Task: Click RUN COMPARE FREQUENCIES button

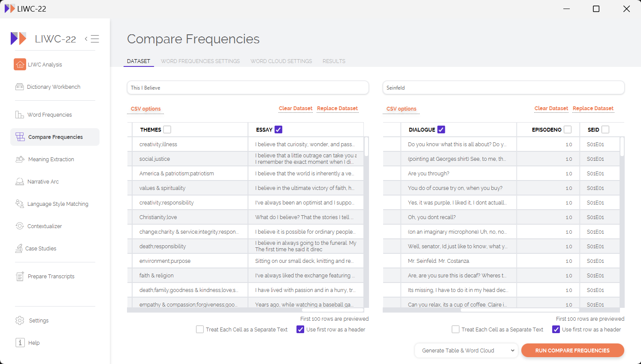Action: [572, 350]
